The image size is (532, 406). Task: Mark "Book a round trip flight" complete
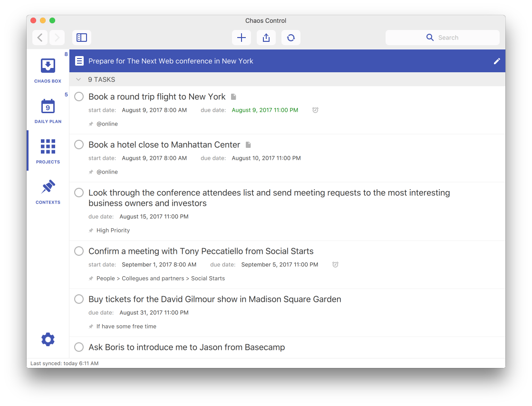[79, 97]
